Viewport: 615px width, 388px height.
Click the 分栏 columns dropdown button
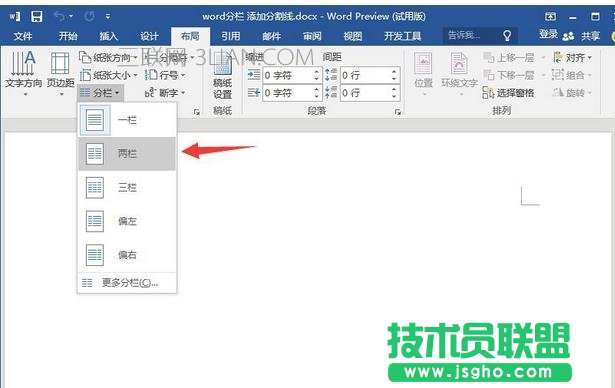tap(100, 93)
